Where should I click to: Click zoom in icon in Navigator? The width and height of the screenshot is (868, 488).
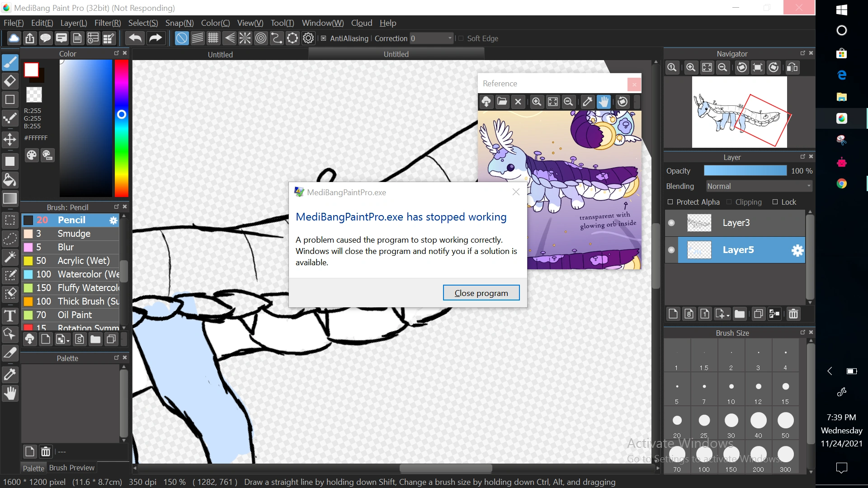[x=690, y=68]
